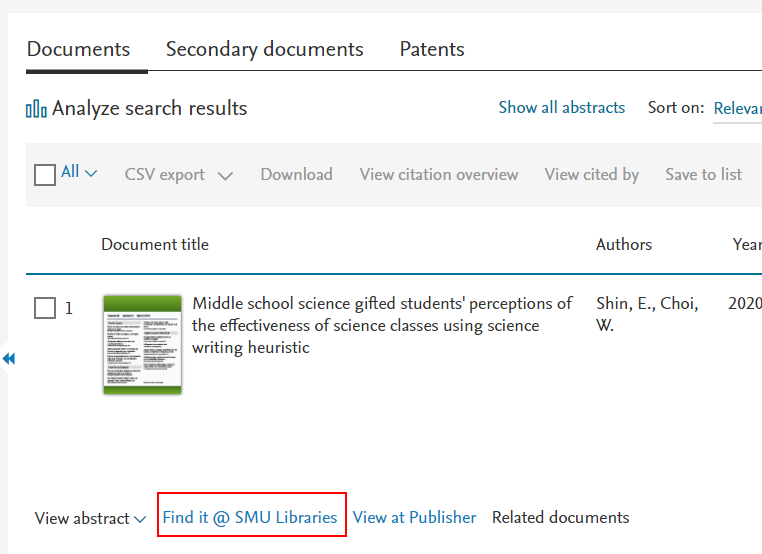Click the Analyze search results bar chart icon
This screenshot has width=762, height=554.
pos(36,109)
